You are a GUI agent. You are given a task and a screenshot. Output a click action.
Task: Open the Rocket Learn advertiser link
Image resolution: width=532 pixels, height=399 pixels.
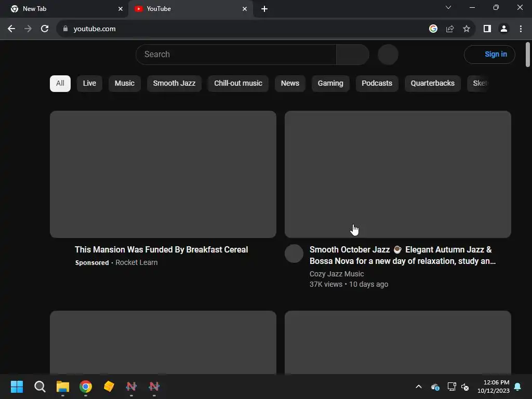point(137,262)
